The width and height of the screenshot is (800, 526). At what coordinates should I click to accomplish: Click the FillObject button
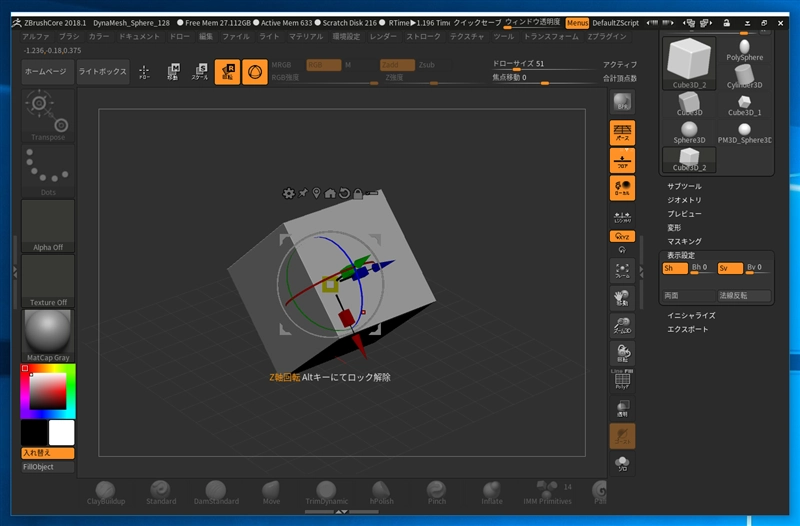(48, 467)
